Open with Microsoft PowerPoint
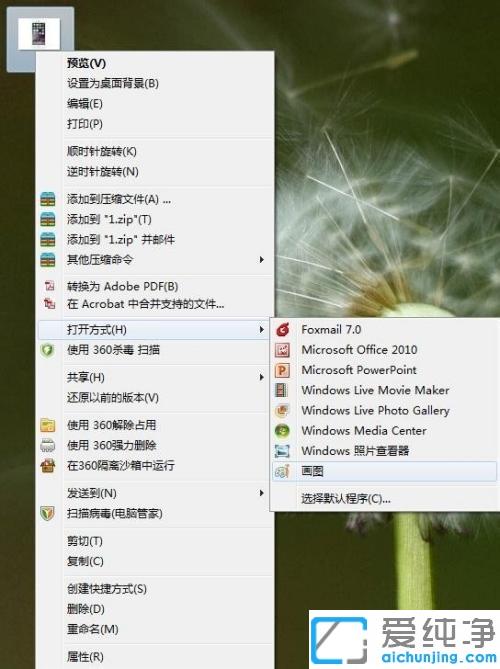The width and height of the screenshot is (500, 669). coord(359,370)
